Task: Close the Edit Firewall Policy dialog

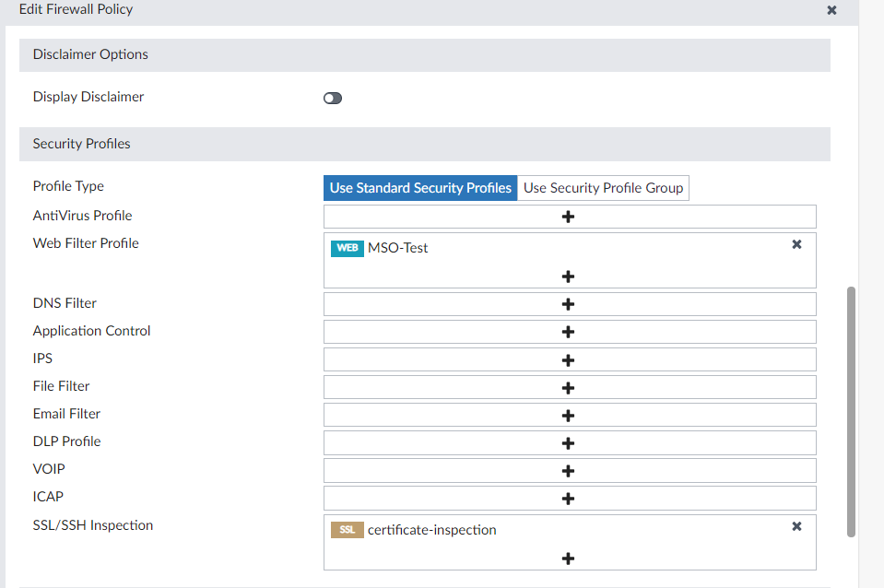Action: point(831,10)
